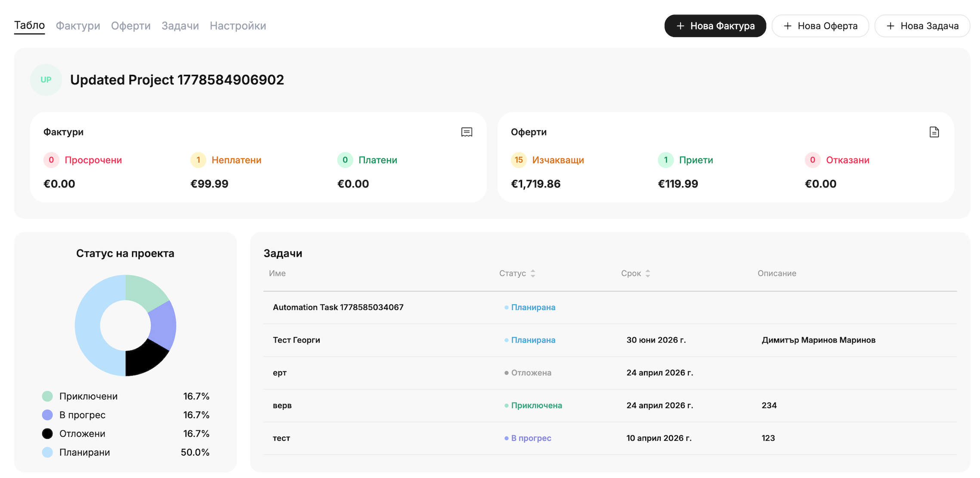Click the Планирана status of Тест Георги

(530, 340)
